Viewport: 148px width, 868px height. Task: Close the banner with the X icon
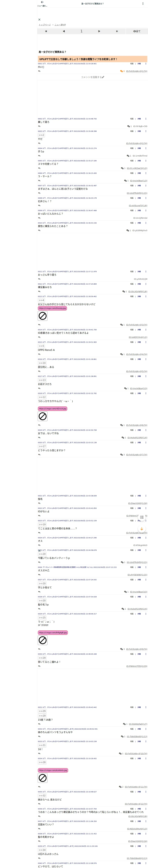click(39, 20)
